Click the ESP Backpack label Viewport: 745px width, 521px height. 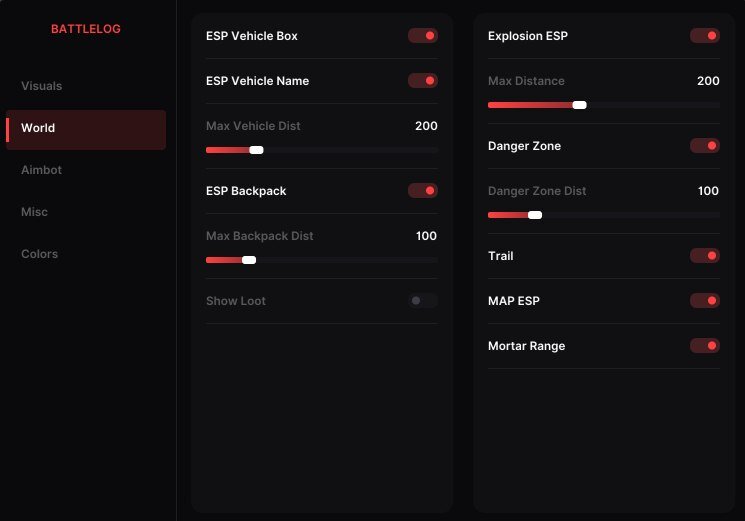[246, 191]
